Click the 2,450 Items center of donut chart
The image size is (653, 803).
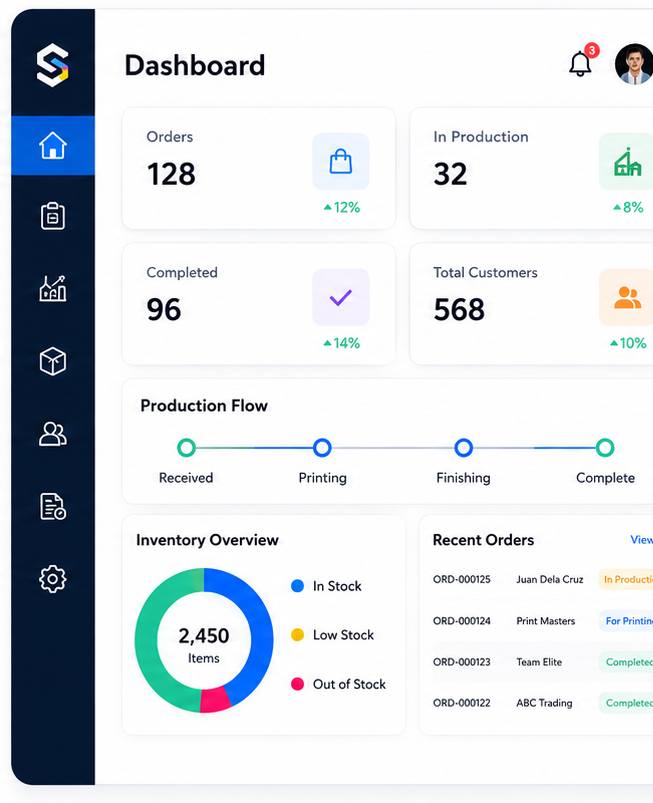tap(204, 645)
